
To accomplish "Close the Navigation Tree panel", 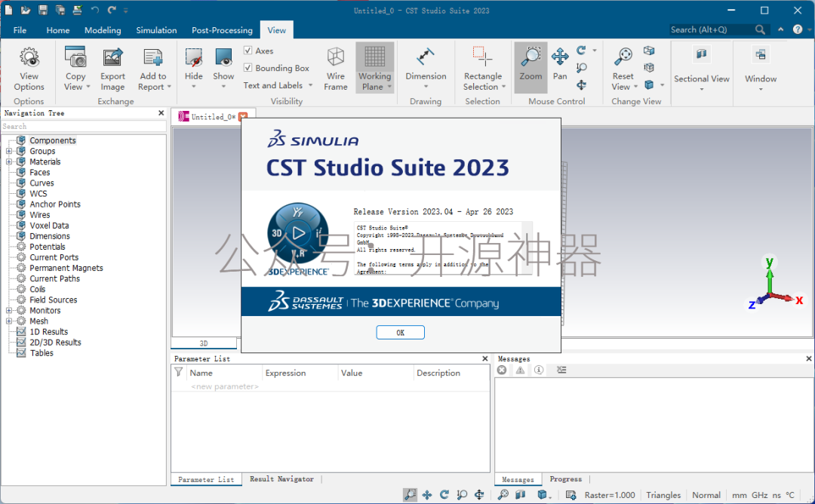I will tap(161, 112).
